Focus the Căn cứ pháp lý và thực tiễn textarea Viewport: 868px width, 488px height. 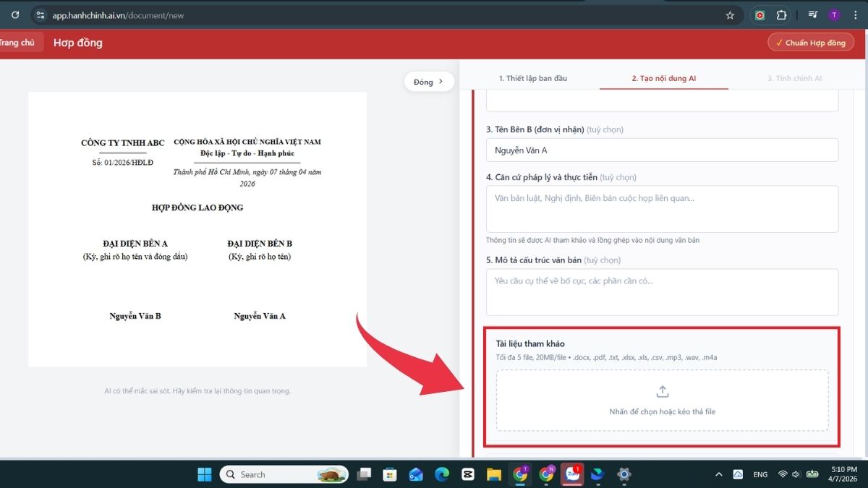coord(662,209)
